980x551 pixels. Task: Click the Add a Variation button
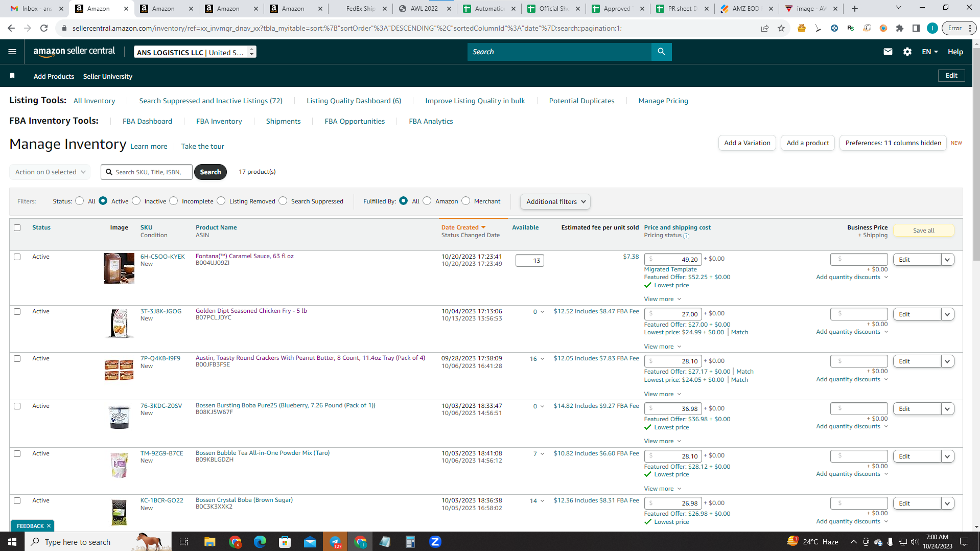(x=747, y=143)
